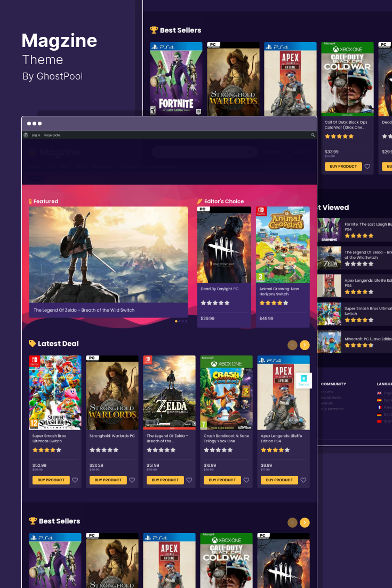This screenshot has height=588, width=392.
Task: Select the Spanish flag language
Action: point(379,400)
